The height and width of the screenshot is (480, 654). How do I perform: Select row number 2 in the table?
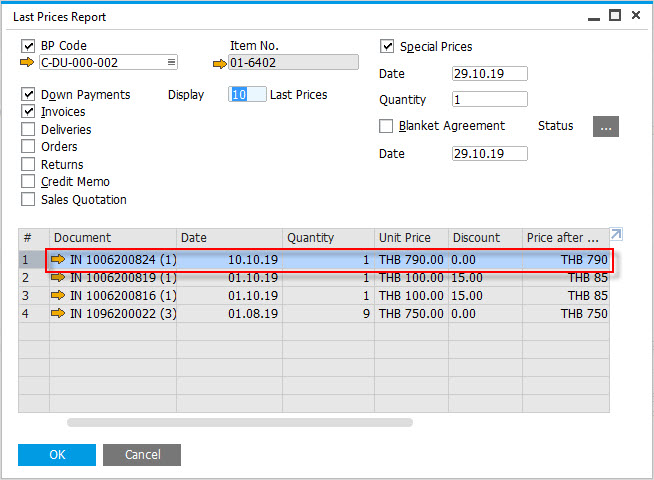[34, 277]
